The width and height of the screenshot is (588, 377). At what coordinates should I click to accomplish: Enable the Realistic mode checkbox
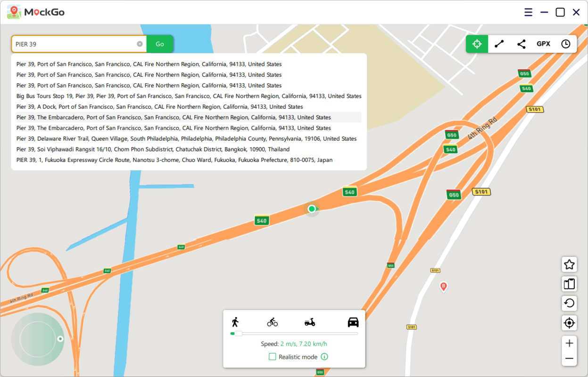click(272, 357)
